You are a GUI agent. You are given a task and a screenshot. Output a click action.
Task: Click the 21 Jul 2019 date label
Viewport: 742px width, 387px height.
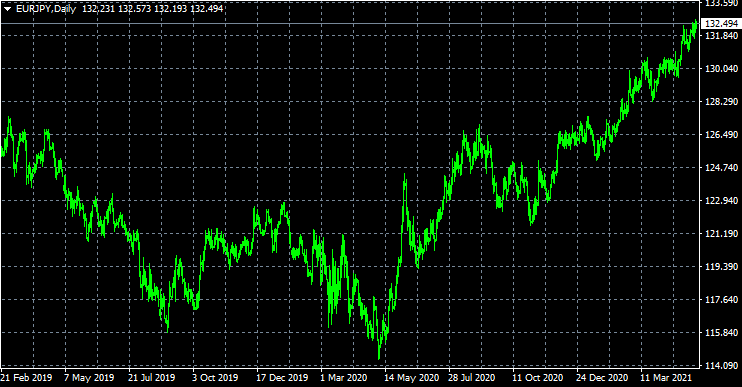tap(151, 378)
